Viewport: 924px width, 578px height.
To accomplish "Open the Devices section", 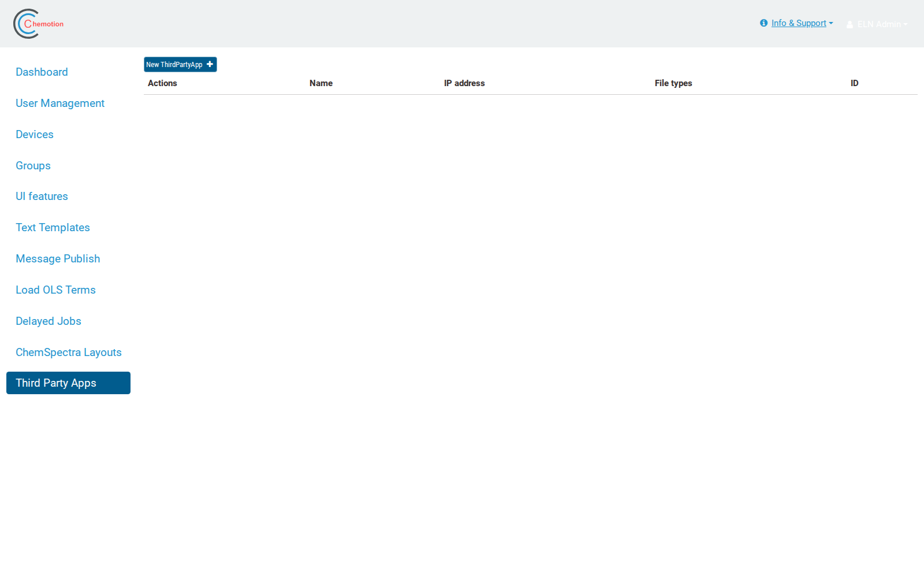I will (35, 135).
